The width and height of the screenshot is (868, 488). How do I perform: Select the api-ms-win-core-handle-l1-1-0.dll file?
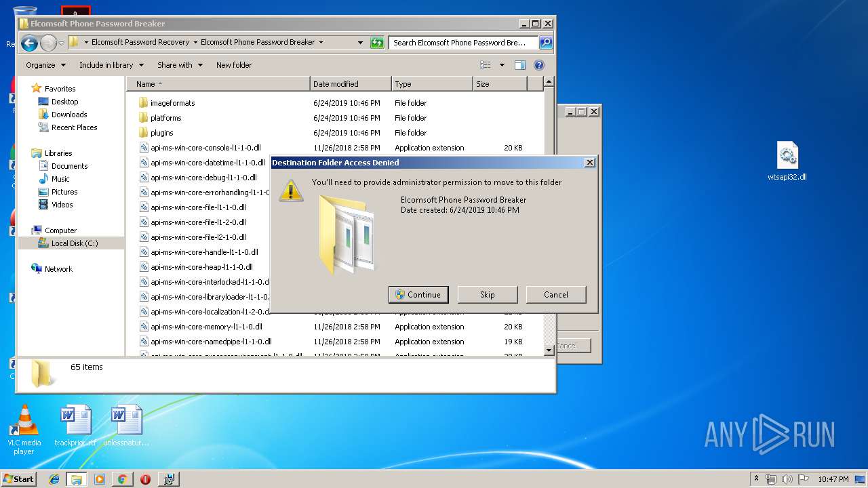click(x=199, y=252)
